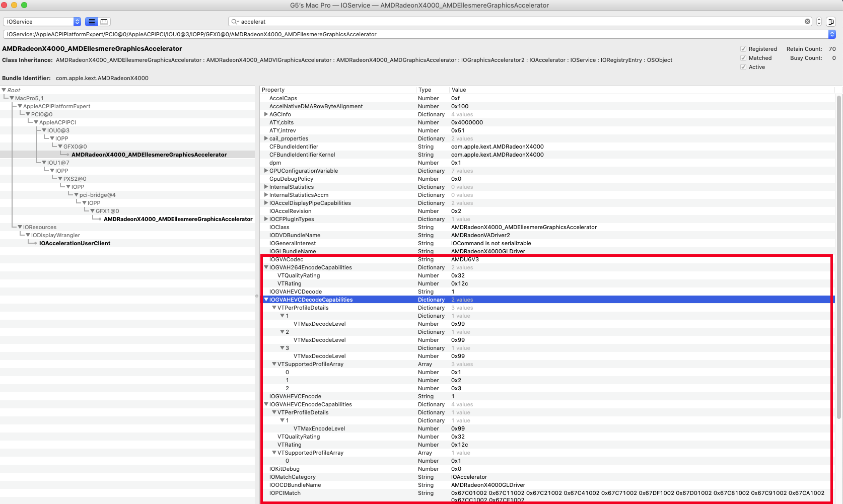This screenshot has width=843, height=504.
Task: Collapse the GFX0@0 tree node
Action: 60,147
